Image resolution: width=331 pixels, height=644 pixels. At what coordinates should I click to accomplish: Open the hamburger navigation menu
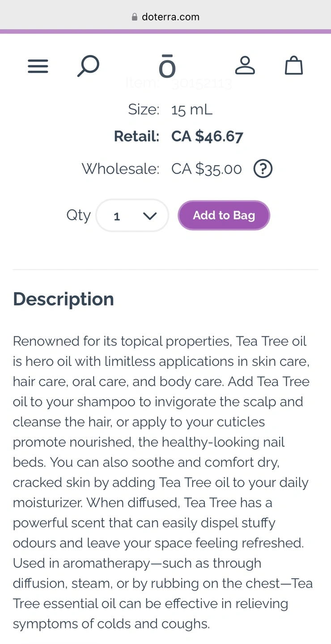(38, 67)
